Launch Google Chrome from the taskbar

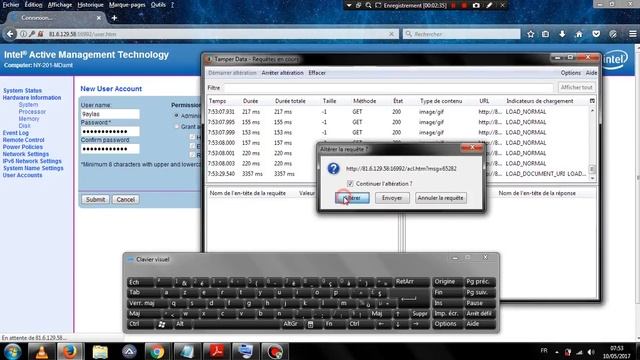point(157,351)
